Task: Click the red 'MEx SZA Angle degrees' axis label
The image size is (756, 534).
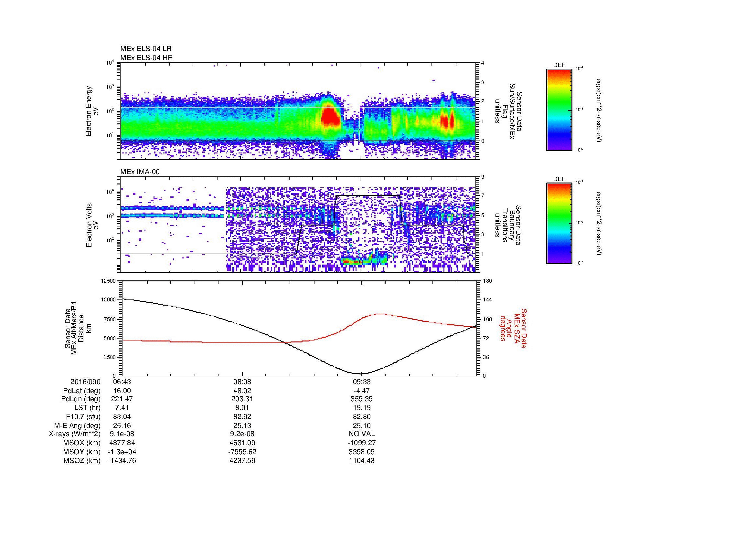Action: pyautogui.click(x=513, y=328)
